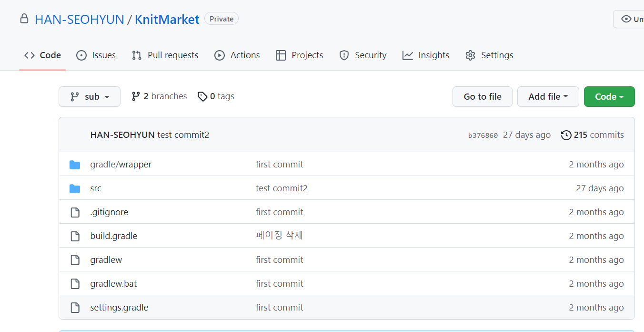
Task: Open first commit message on .gitignore row
Action: pos(280,212)
